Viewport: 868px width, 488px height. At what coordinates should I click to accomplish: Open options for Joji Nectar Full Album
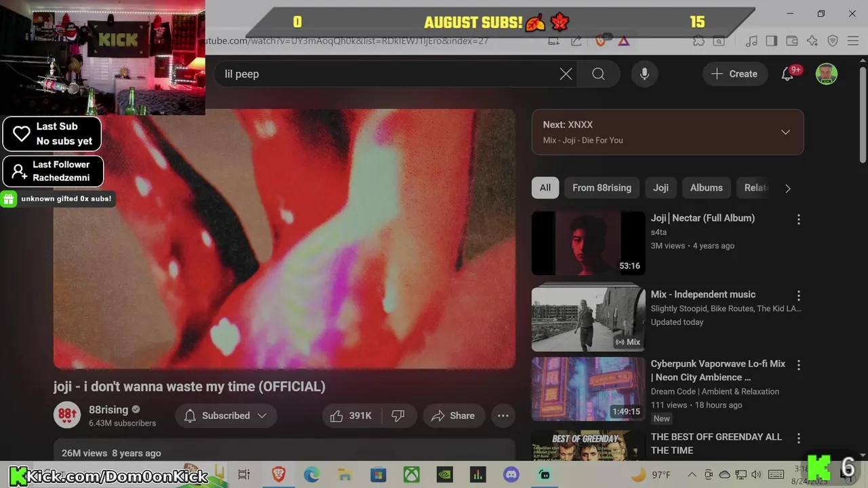pyautogui.click(x=798, y=219)
